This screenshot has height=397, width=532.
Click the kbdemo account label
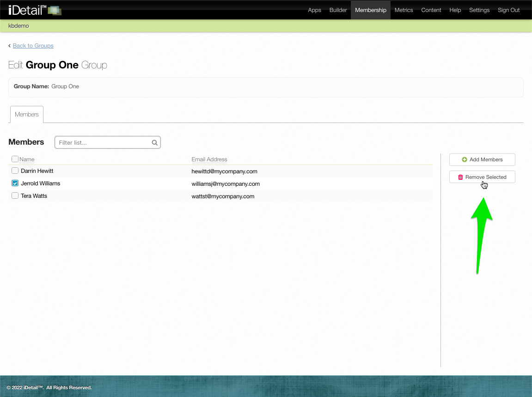point(18,26)
